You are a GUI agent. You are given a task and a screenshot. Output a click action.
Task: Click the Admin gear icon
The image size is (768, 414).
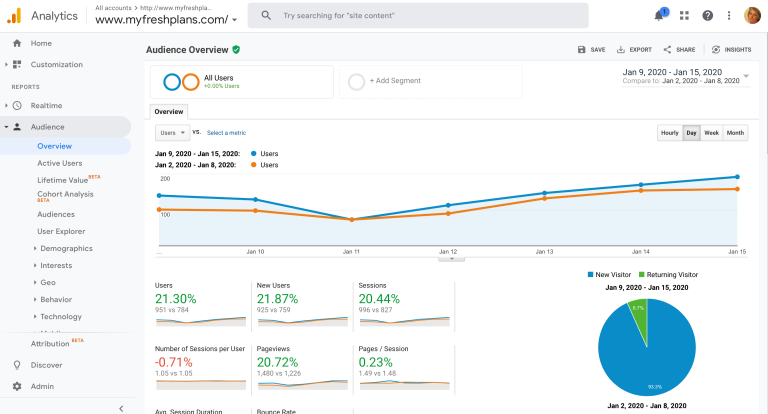pos(17,386)
